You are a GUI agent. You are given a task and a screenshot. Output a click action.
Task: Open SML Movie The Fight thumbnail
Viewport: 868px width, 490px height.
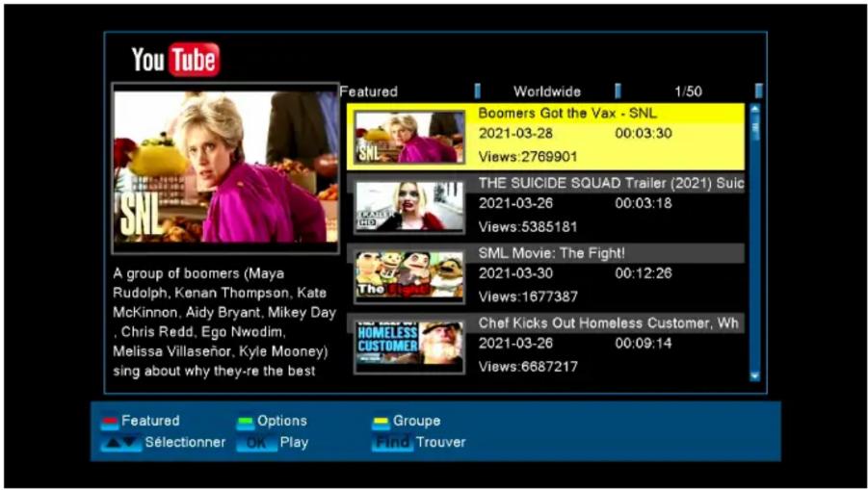409,276
